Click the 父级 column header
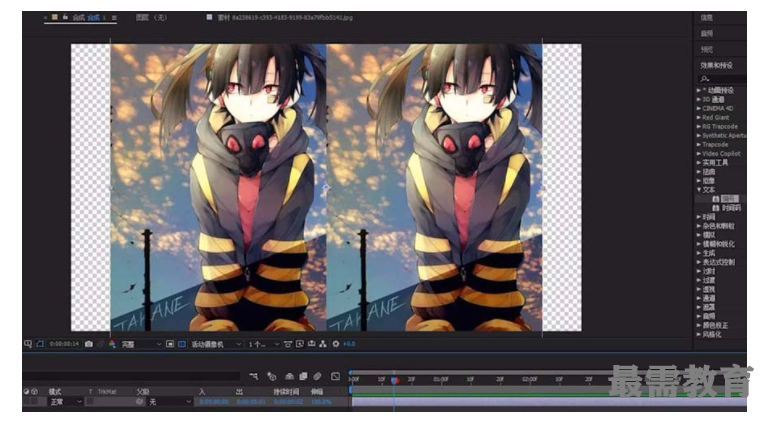The height and width of the screenshot is (421, 760). click(143, 391)
